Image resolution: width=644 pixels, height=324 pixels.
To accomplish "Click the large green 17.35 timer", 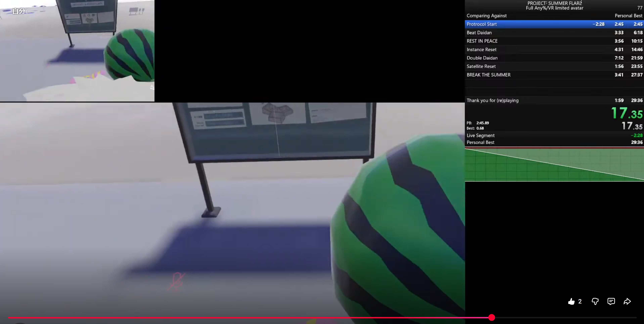I will pos(627,113).
